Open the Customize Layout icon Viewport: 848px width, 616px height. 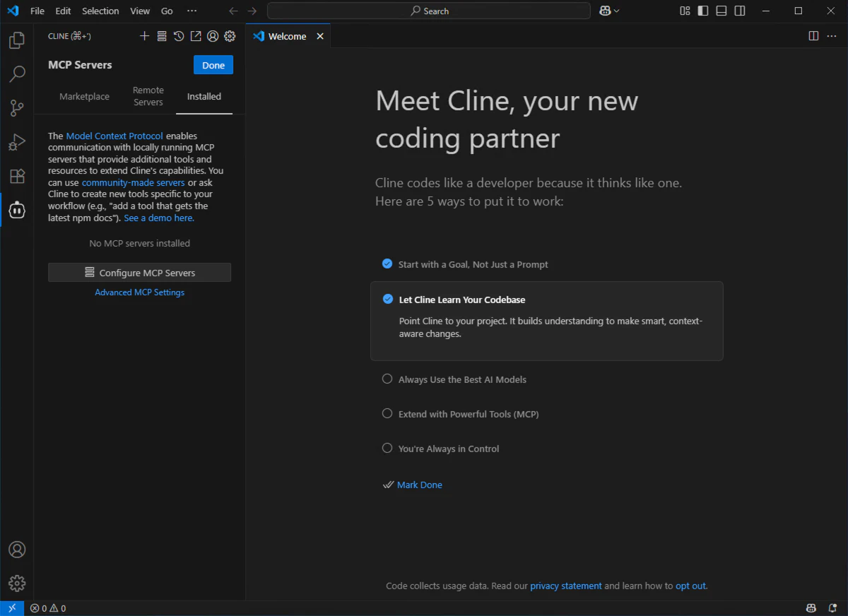tap(685, 11)
